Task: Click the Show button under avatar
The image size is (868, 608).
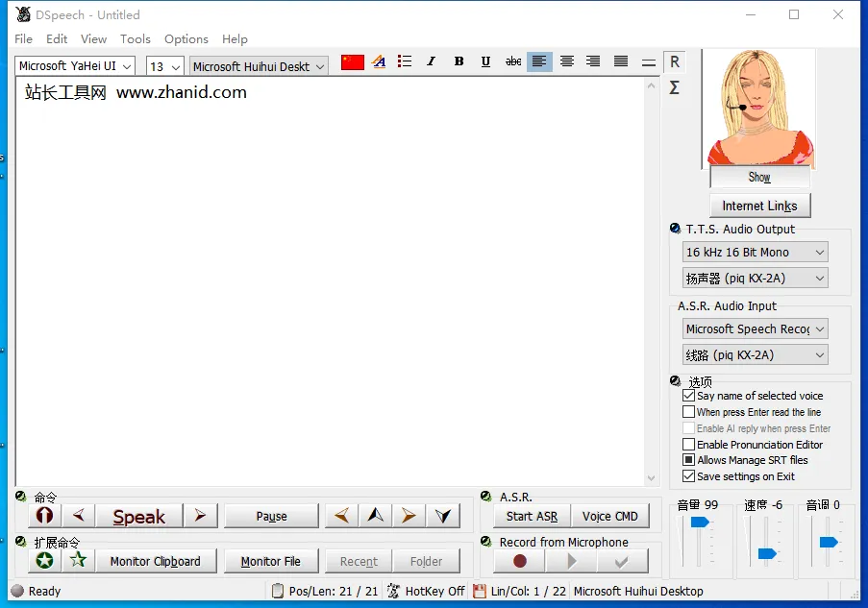Action: (759, 177)
